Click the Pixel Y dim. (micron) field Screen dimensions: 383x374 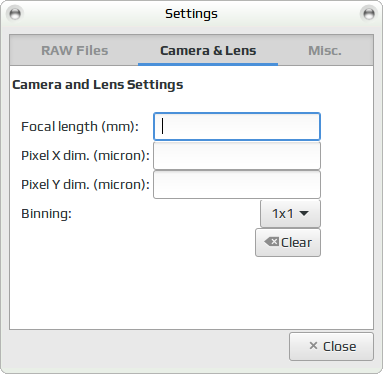click(x=237, y=185)
